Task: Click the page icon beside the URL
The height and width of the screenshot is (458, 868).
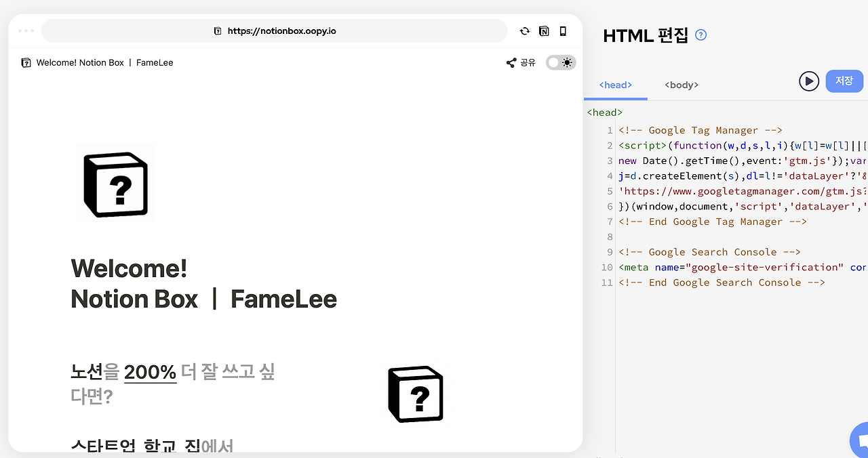Action: [x=218, y=31]
